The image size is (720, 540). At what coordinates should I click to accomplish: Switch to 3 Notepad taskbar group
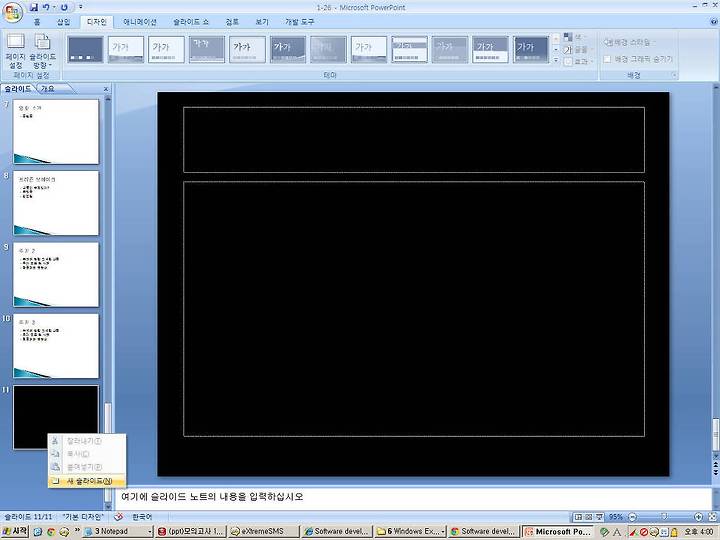tap(118, 531)
